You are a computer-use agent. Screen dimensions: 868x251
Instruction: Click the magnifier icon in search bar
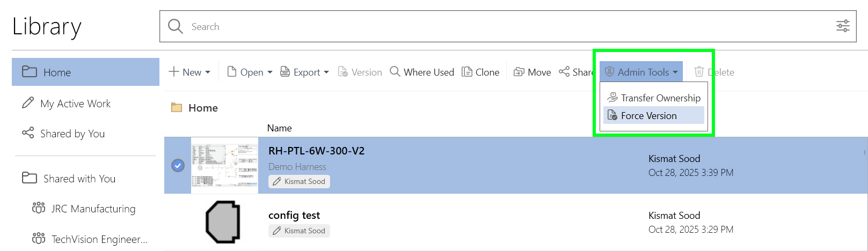tap(176, 26)
